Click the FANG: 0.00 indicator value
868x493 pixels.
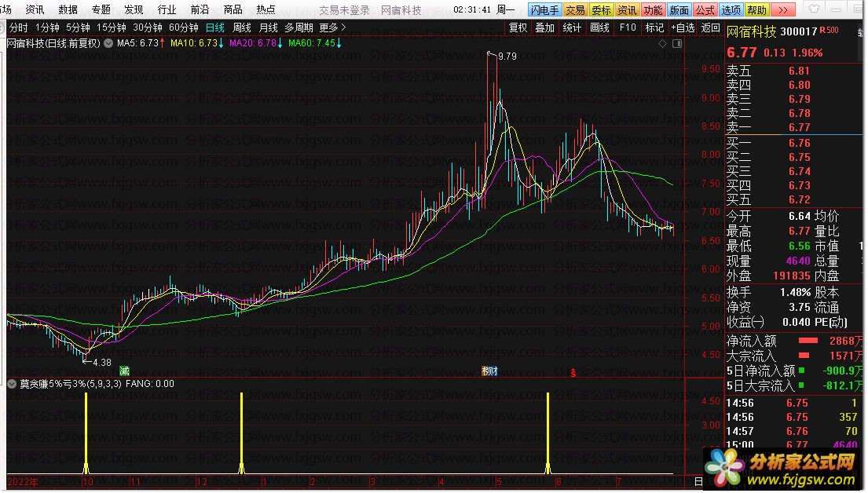(149, 383)
